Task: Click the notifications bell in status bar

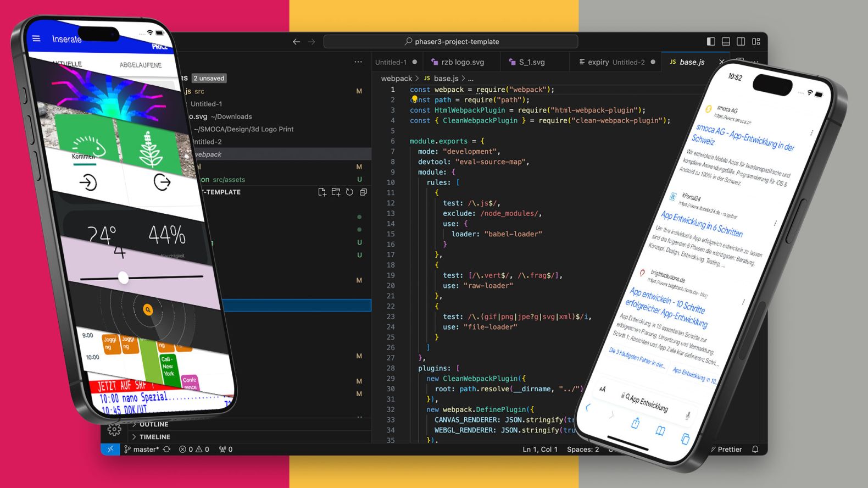Action: pyautogui.click(x=755, y=449)
